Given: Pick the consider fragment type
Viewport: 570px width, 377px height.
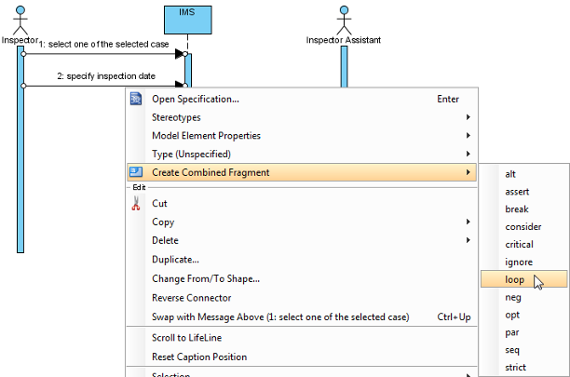Looking at the screenshot, I should (524, 227).
